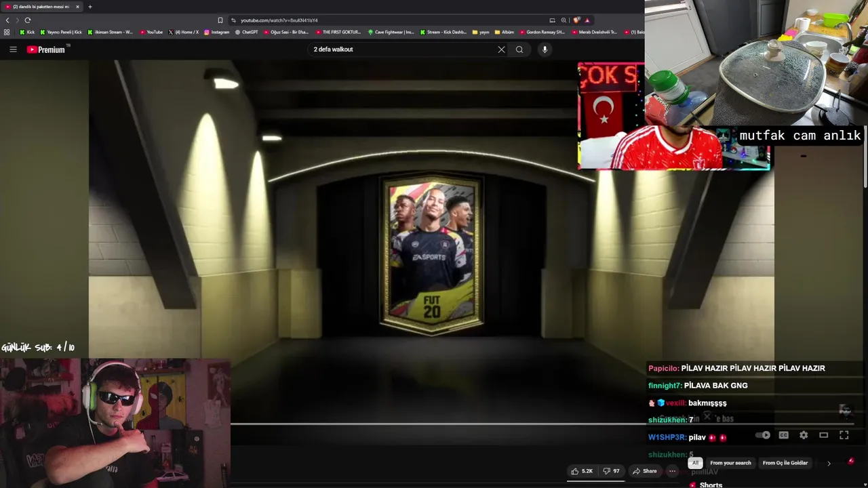Screen dimensions: 868x488
Task: Toggle the autoplay switch
Action: pyautogui.click(x=763, y=435)
